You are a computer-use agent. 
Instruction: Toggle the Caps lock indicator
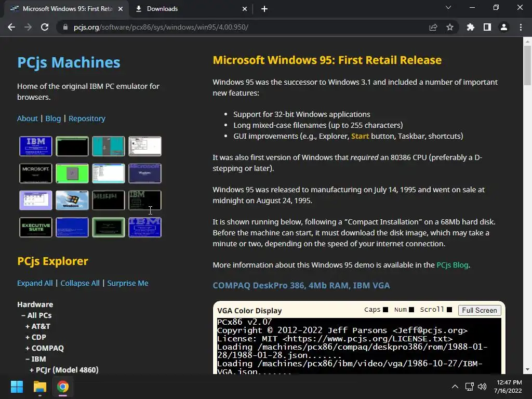point(385,310)
